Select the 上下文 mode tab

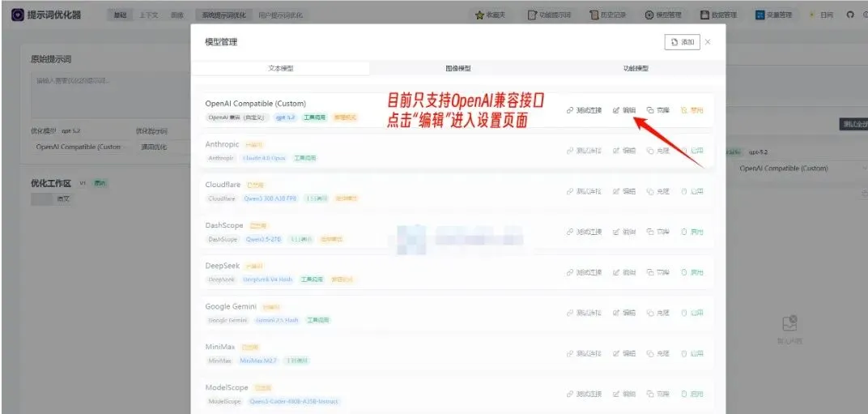tap(148, 15)
